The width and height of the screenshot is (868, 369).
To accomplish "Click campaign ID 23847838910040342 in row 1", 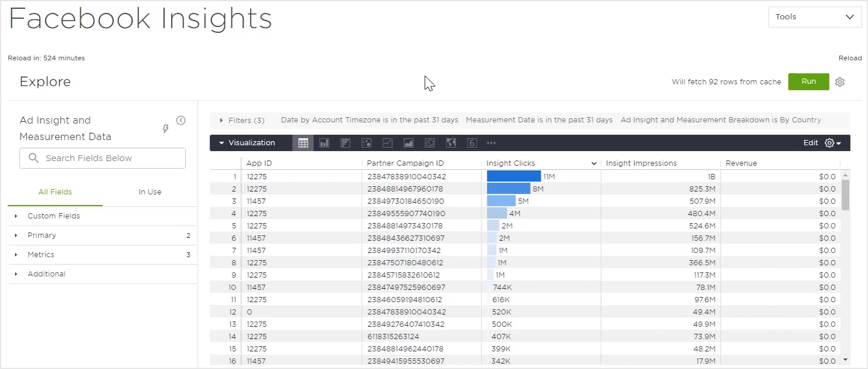I will [x=406, y=176].
